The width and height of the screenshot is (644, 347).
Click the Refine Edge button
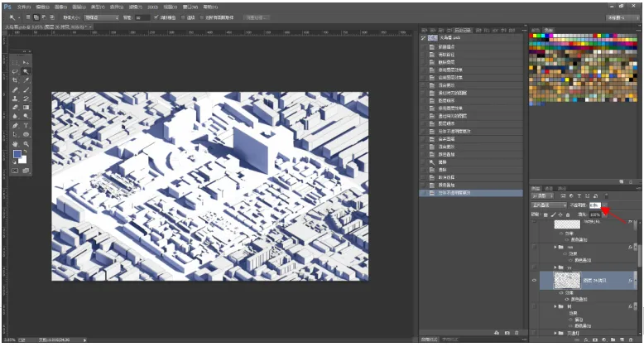[257, 17]
